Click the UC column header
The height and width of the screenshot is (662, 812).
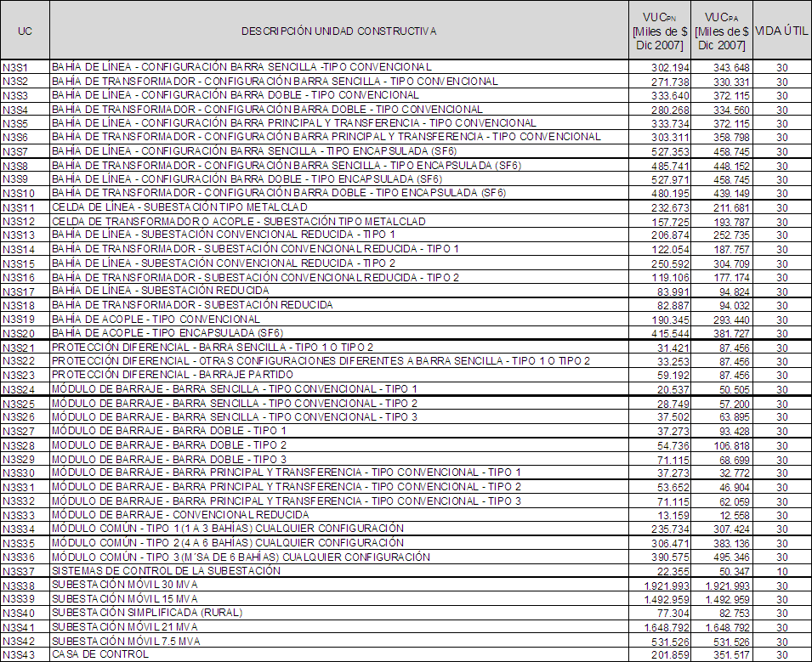(x=26, y=31)
